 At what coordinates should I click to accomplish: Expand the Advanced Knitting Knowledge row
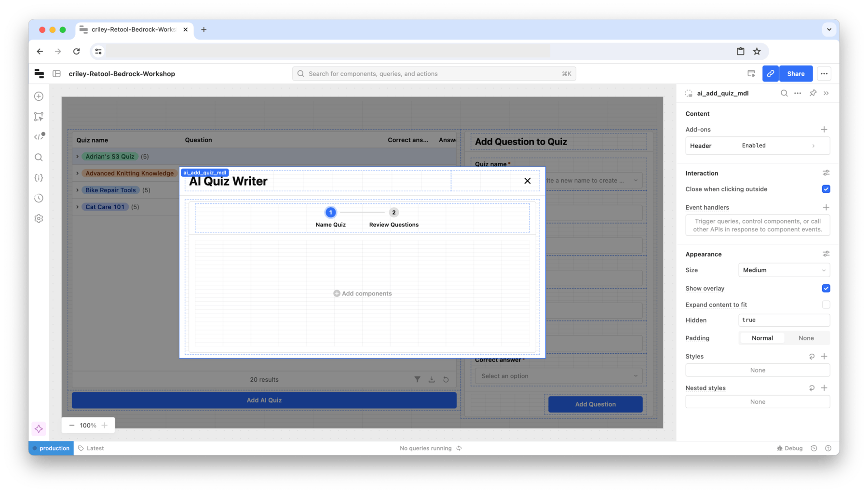77,173
